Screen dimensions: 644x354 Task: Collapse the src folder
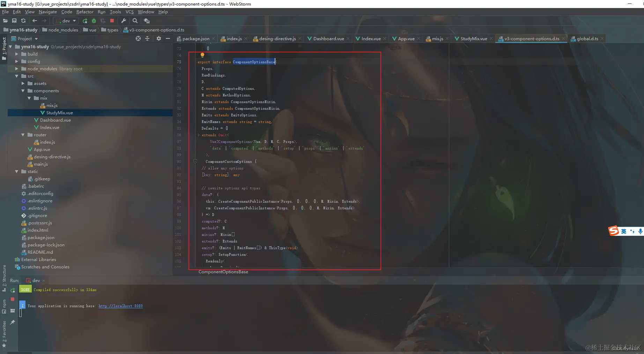16,76
